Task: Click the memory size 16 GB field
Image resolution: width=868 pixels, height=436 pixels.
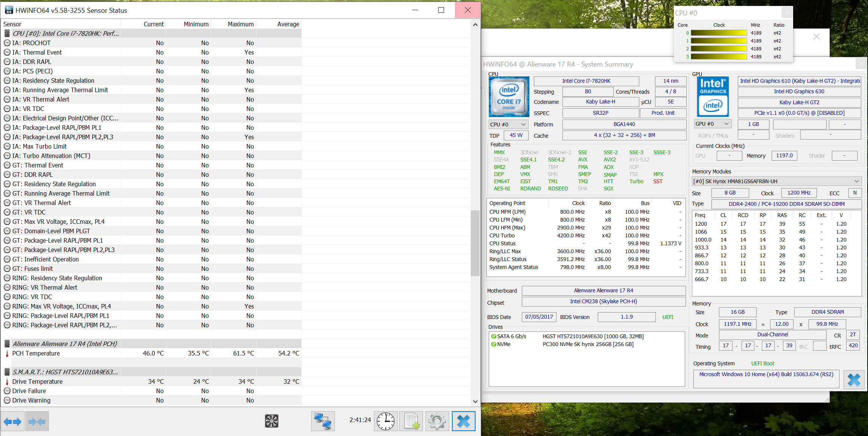Action: pos(737,312)
